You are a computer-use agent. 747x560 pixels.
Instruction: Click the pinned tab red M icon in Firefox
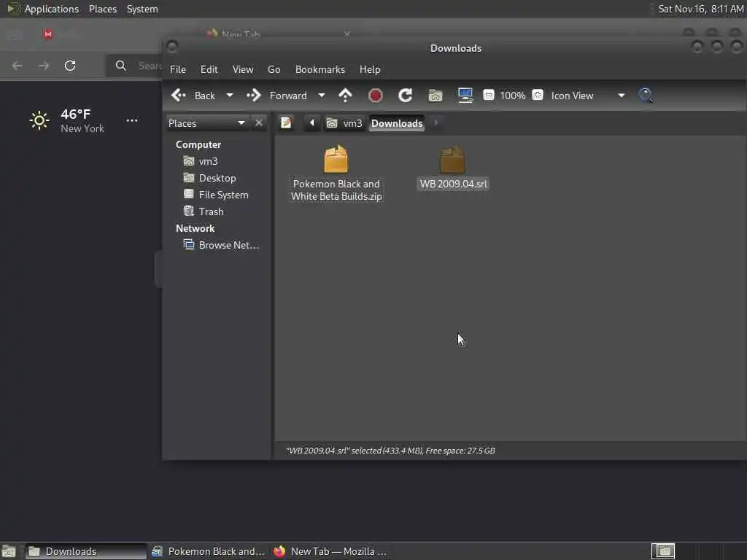[x=48, y=34]
